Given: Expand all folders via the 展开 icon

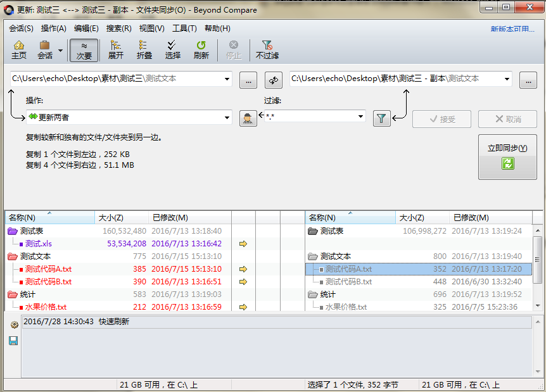Looking at the screenshot, I should pos(115,49).
